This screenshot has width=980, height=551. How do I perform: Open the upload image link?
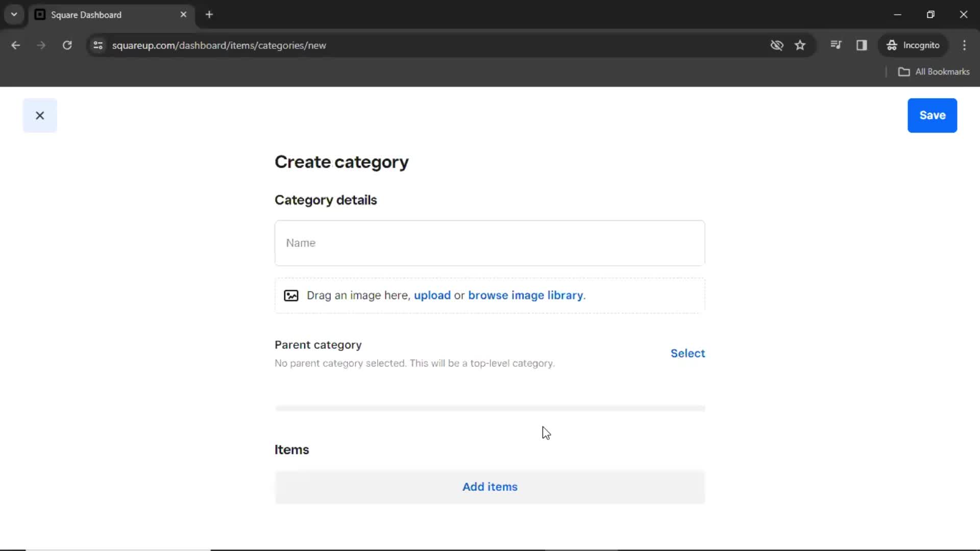(x=432, y=295)
